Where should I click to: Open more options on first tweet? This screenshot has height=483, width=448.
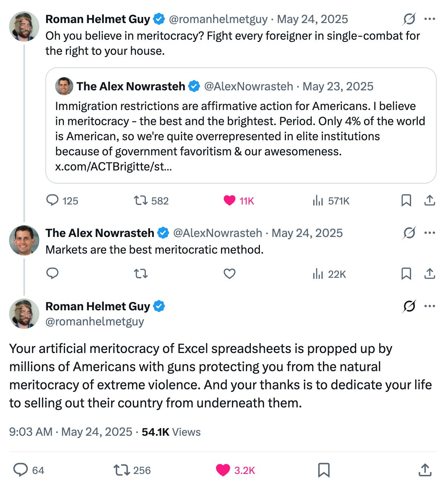(x=429, y=19)
